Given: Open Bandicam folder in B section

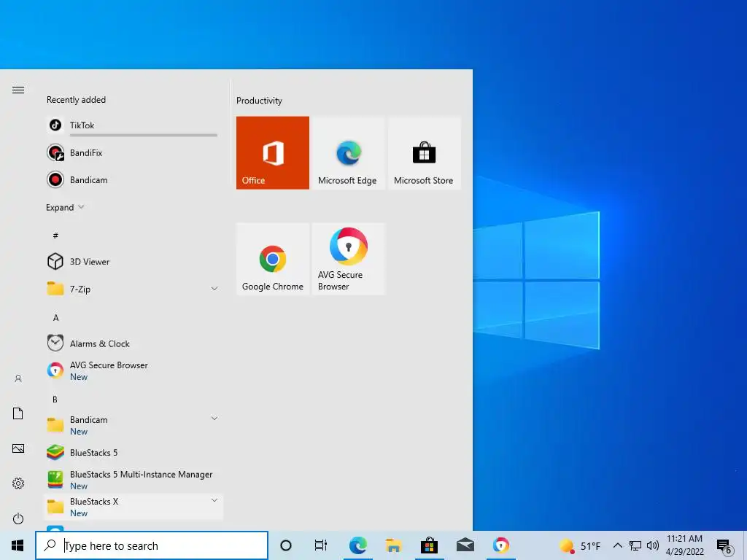Looking at the screenshot, I should click(x=133, y=425).
